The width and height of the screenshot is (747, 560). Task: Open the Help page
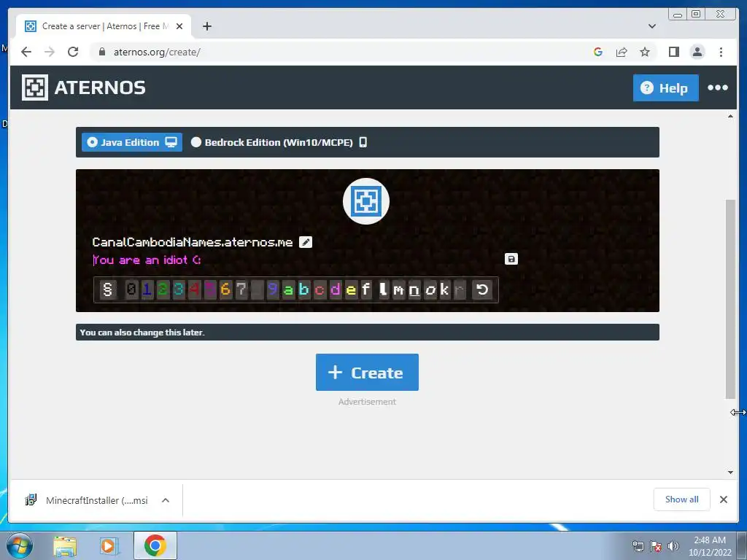click(665, 87)
